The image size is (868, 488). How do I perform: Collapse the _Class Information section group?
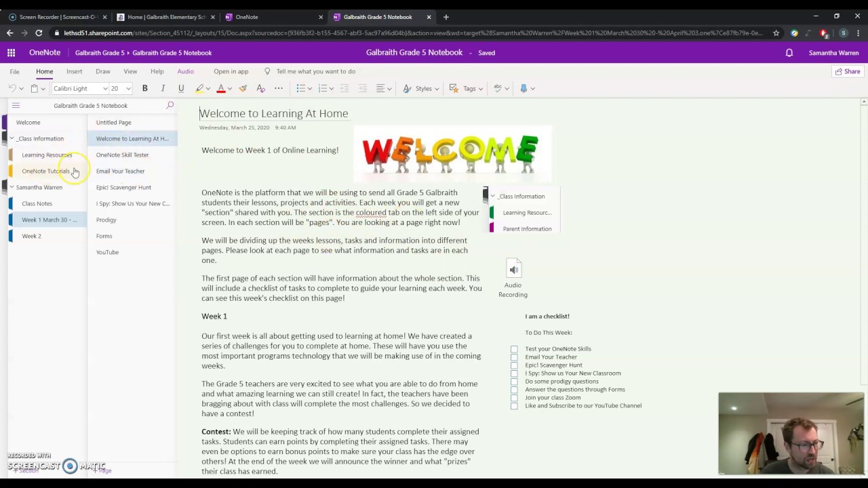(x=12, y=138)
